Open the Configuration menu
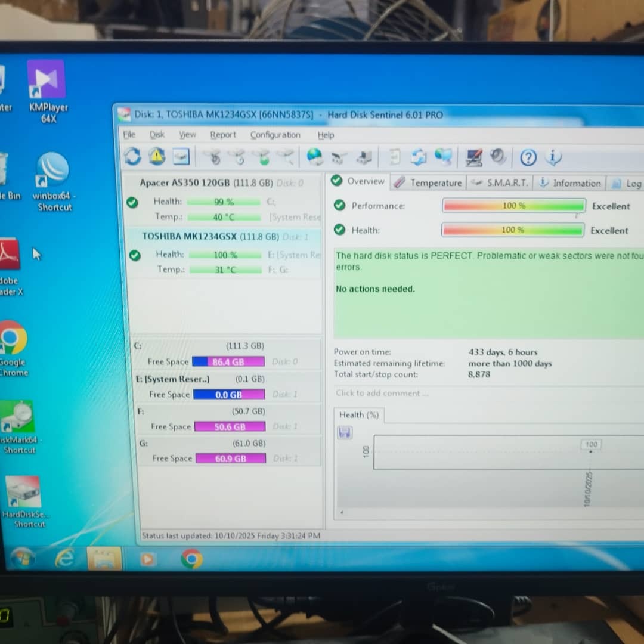644x644 pixels. point(275,135)
